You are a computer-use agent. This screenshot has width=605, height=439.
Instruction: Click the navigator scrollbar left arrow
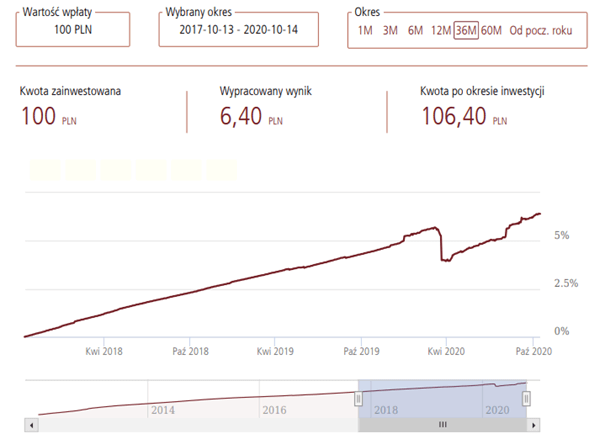click(x=31, y=425)
